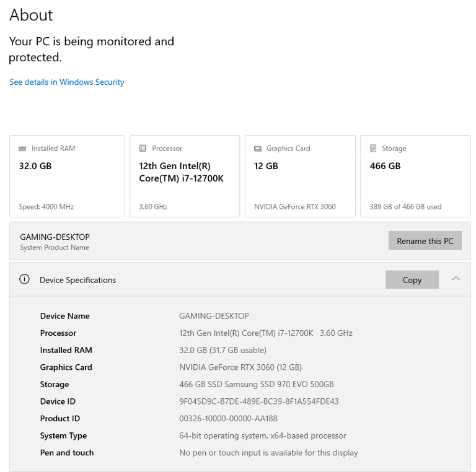Screen dimensions: 476x472
Task: Open See details in Windows Security link
Action: click(67, 82)
